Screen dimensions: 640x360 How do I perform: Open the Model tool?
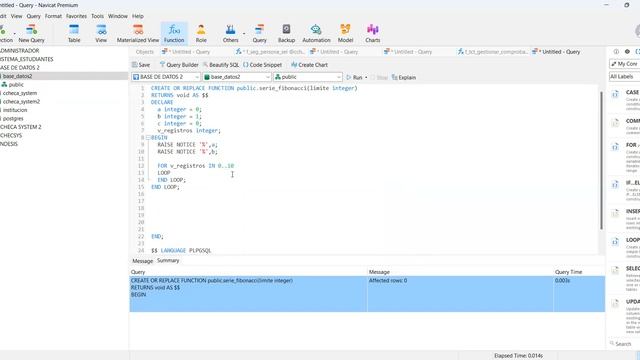point(345,33)
